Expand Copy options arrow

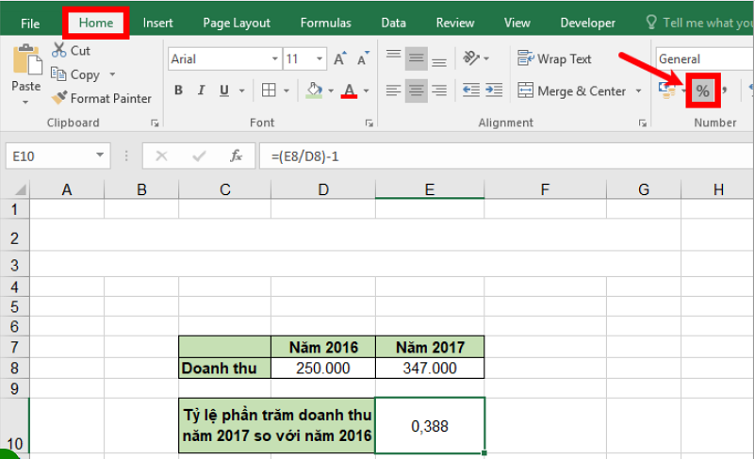tap(112, 74)
